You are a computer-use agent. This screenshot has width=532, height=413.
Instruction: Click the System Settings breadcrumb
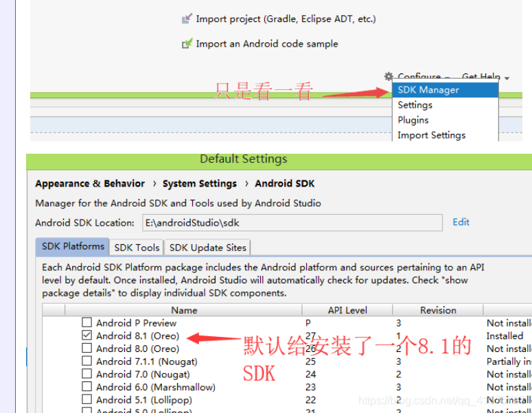click(200, 183)
